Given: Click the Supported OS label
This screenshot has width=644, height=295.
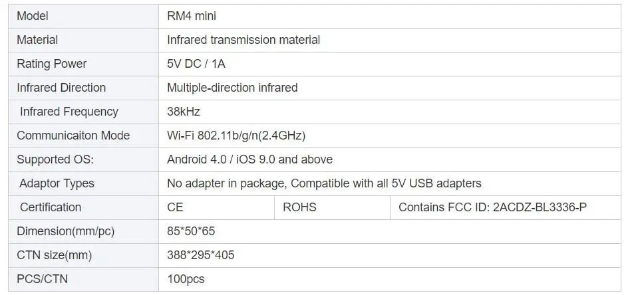Looking at the screenshot, I should click(55, 159).
